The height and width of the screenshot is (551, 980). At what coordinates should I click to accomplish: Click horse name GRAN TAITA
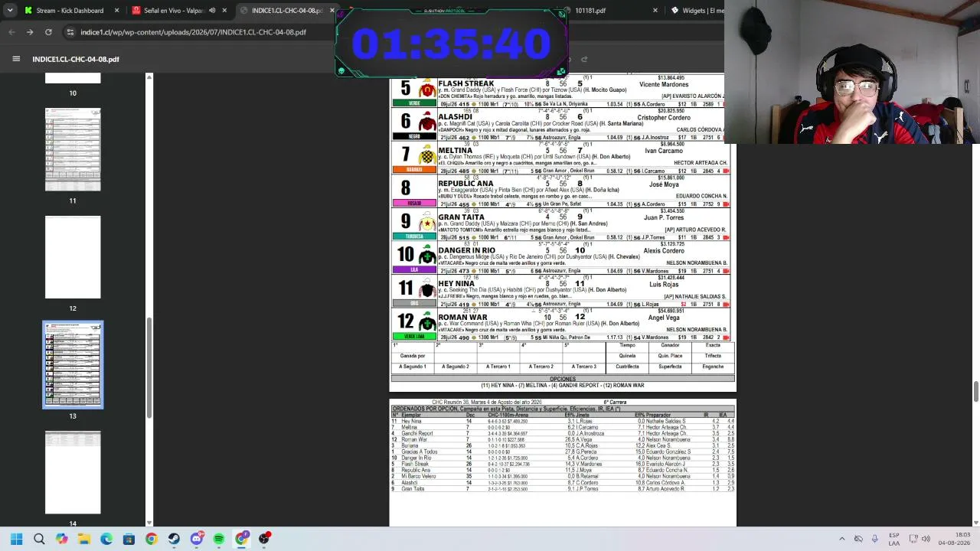(x=461, y=217)
